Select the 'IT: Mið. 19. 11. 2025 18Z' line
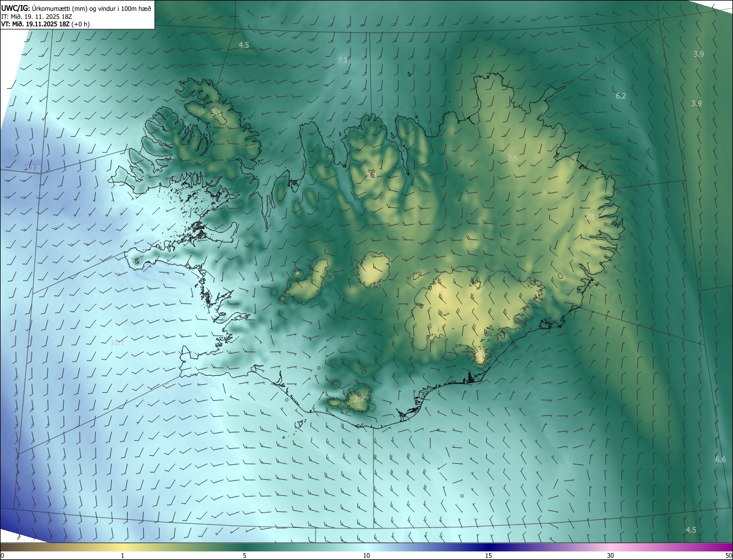Image resolution: width=733 pixels, height=560 pixels. [x=37, y=16]
